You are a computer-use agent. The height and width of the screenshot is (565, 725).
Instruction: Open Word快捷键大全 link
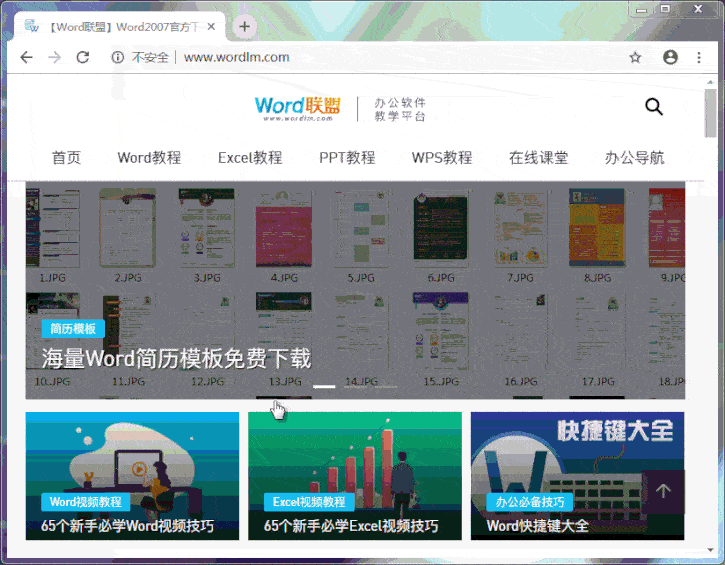point(537,526)
